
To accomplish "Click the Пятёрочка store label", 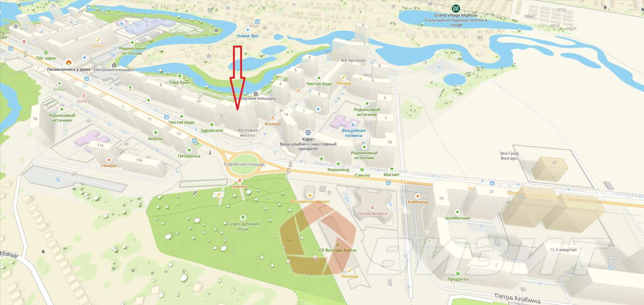I will click(x=189, y=156).
